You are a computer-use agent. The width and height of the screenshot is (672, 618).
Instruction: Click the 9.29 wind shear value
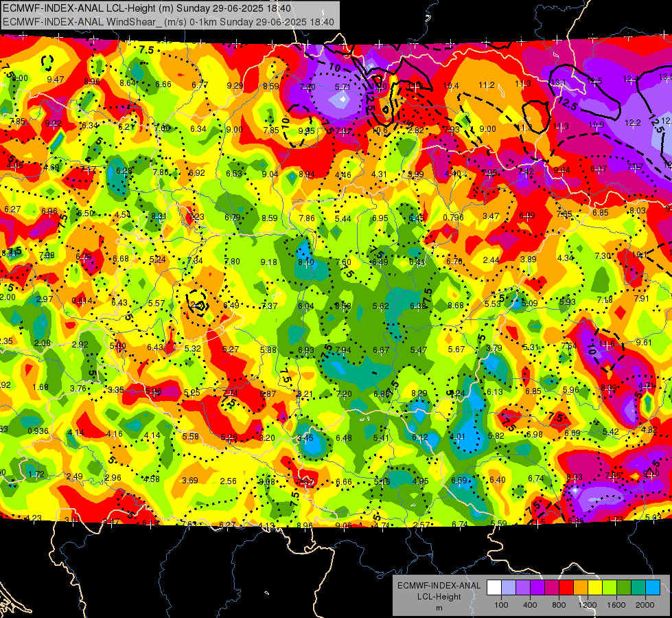point(235,86)
